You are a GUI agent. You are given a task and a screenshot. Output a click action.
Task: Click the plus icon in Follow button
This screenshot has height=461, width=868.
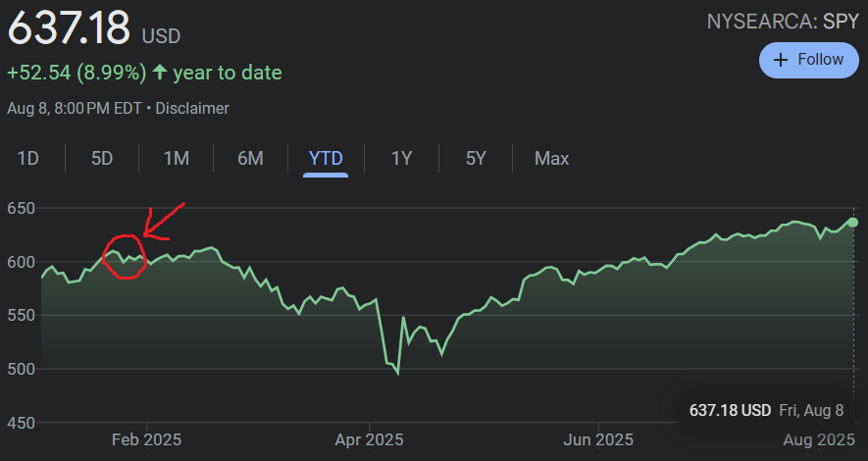click(781, 60)
